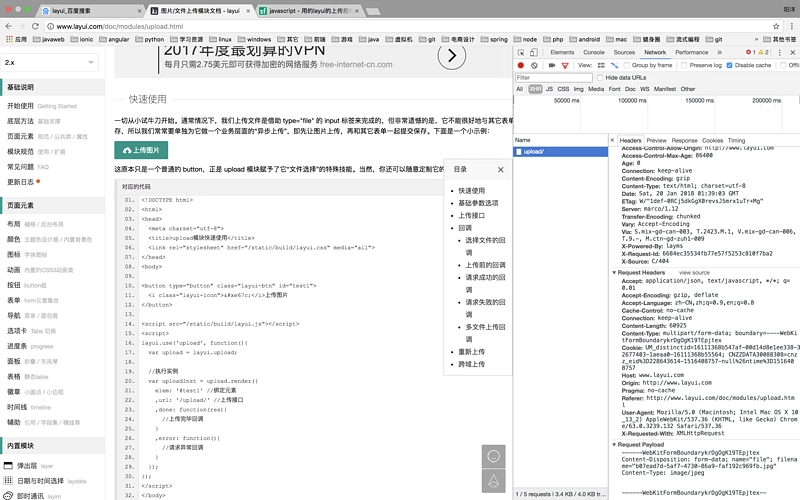Click the back-to-top rocket button
The width and height of the screenshot is (800, 500).
[x=493, y=481]
